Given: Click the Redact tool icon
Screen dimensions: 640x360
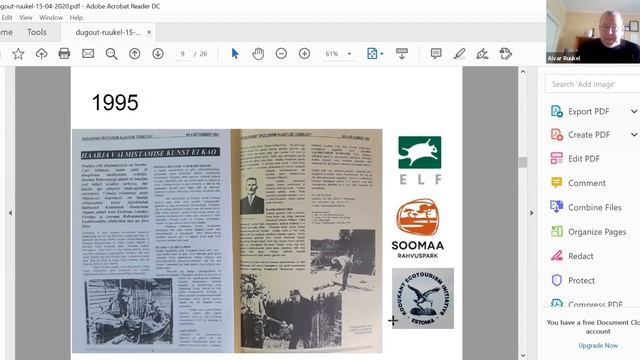Looking at the screenshot, I should (x=557, y=256).
